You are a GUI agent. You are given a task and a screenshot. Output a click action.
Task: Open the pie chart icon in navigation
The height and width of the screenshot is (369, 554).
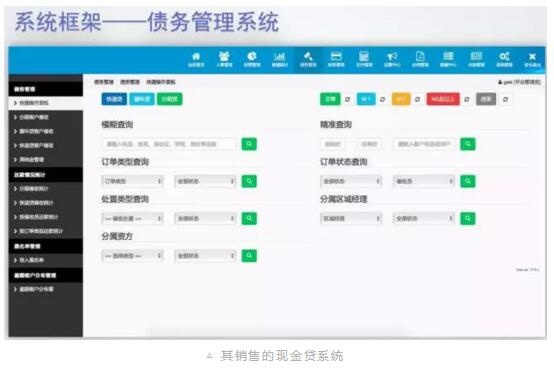pos(252,59)
